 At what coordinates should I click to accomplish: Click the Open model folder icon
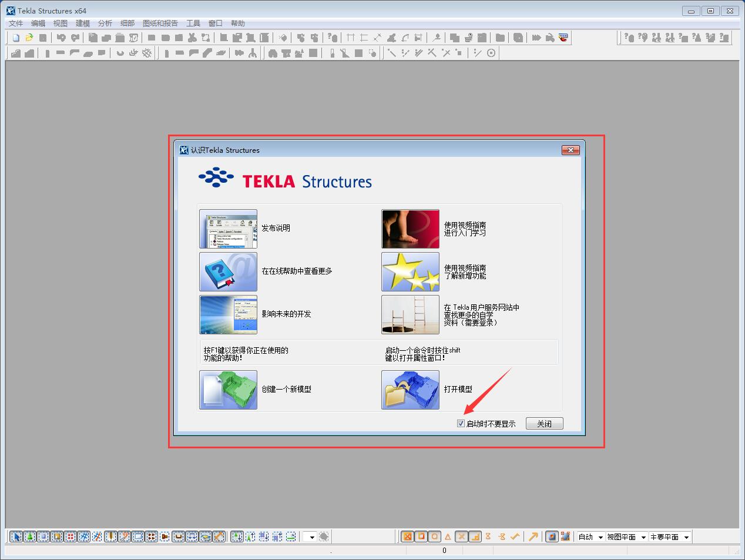(29, 38)
